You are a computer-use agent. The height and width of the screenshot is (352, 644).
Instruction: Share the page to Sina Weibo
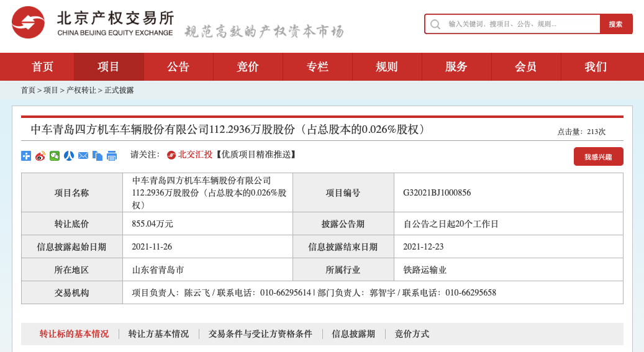click(x=40, y=156)
